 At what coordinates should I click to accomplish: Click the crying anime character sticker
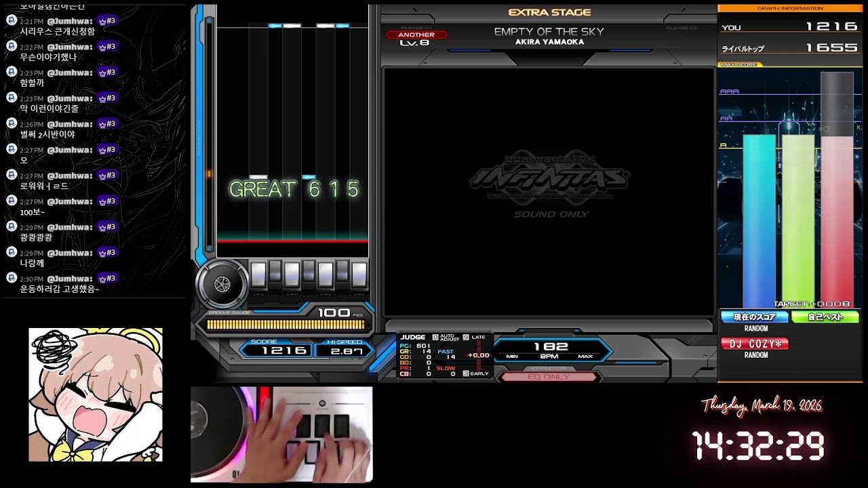pos(96,394)
